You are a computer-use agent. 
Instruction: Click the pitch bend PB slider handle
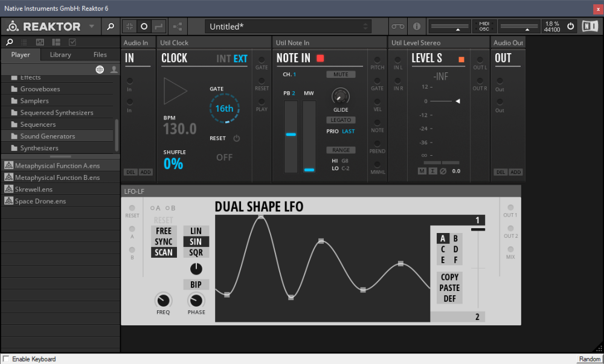(291, 135)
